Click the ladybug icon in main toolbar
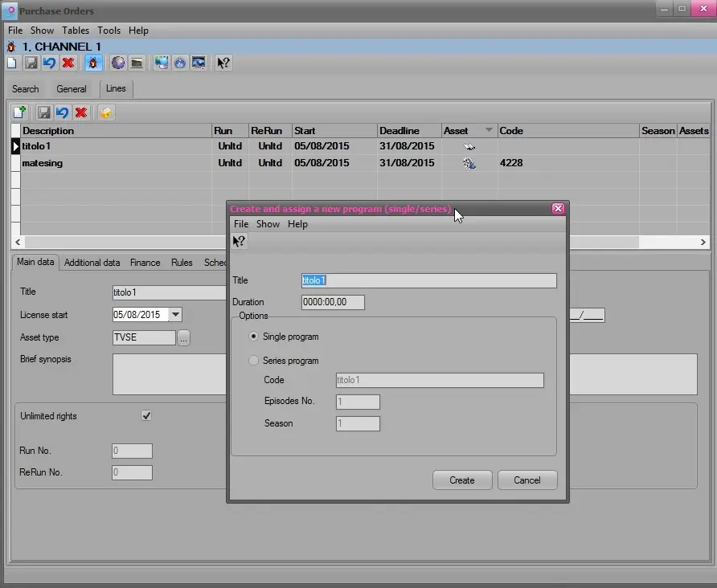This screenshot has width=717, height=588. (x=93, y=63)
